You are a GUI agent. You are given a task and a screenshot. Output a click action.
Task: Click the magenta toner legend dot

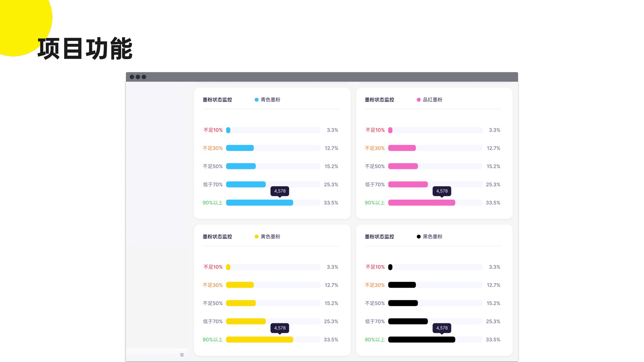pyautogui.click(x=419, y=100)
